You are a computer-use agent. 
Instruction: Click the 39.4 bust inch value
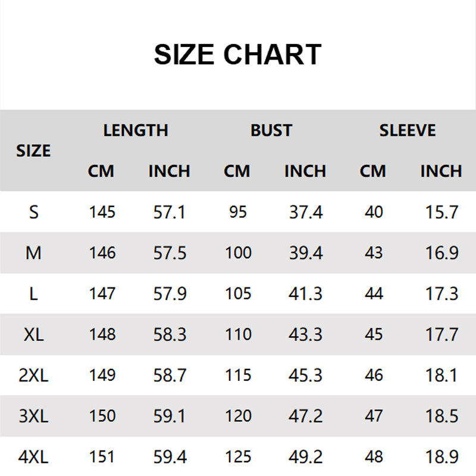(x=306, y=253)
